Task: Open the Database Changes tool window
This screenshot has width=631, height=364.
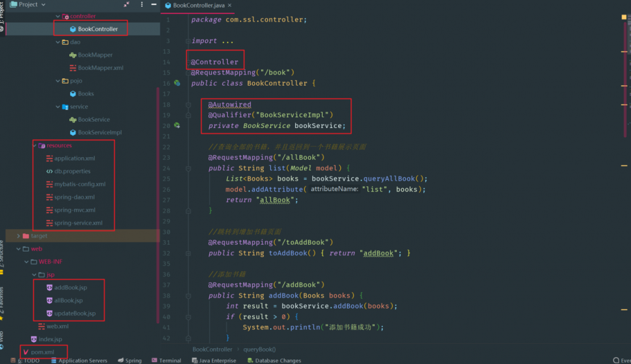Action: point(274,361)
